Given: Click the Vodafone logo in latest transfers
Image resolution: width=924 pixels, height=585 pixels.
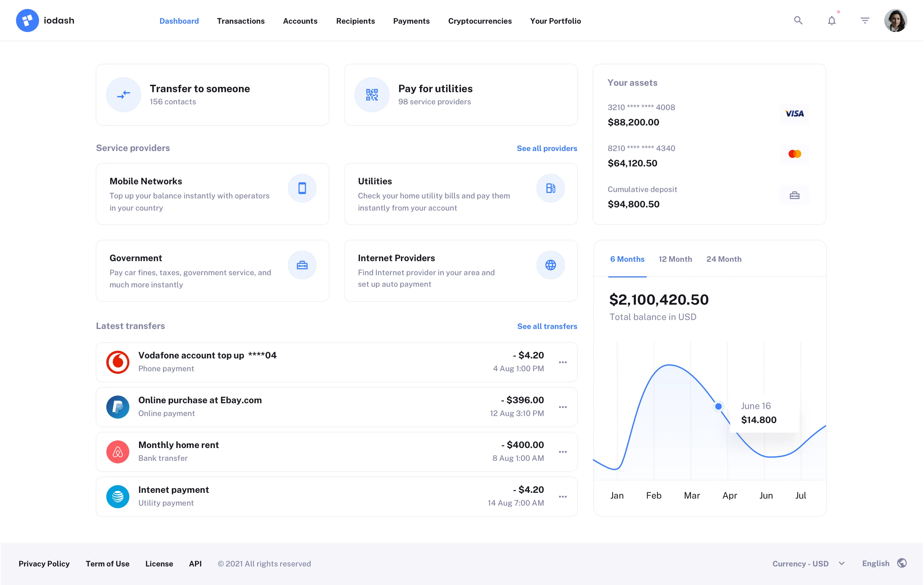Looking at the screenshot, I should click(118, 362).
